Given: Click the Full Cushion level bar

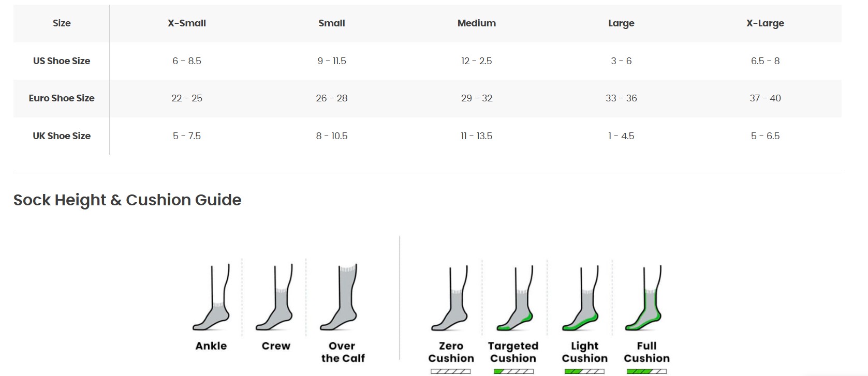Looking at the screenshot, I should (x=646, y=371).
